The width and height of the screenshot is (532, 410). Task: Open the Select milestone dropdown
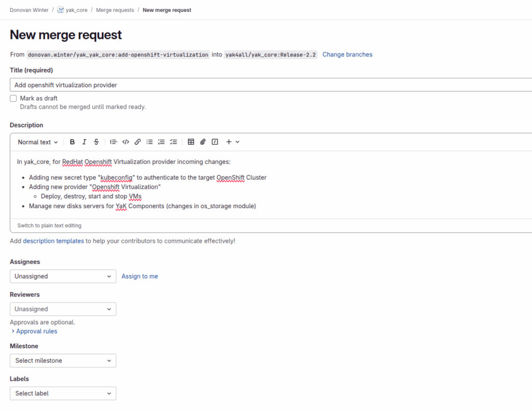click(x=63, y=361)
